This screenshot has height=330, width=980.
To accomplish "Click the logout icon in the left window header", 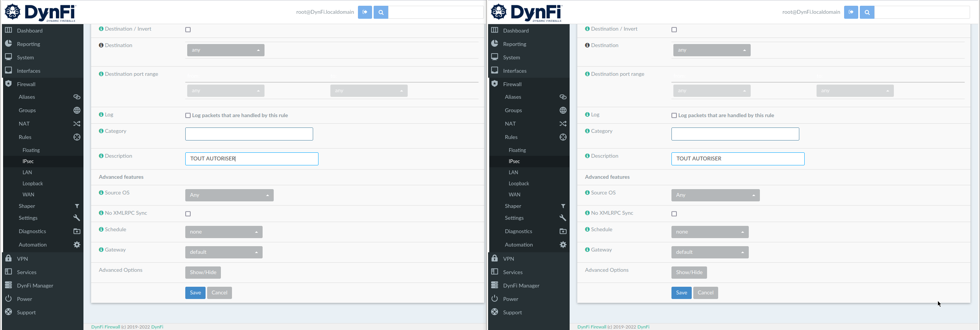I will pos(365,12).
